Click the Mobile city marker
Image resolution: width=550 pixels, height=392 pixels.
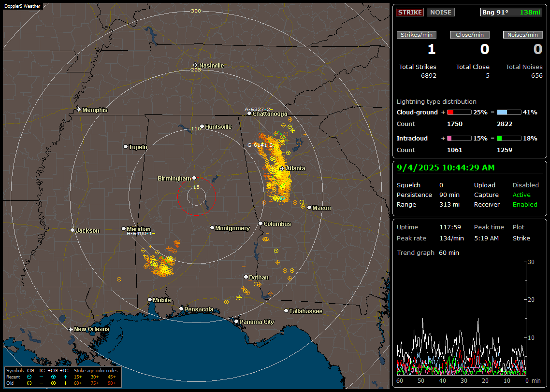pos(150,299)
